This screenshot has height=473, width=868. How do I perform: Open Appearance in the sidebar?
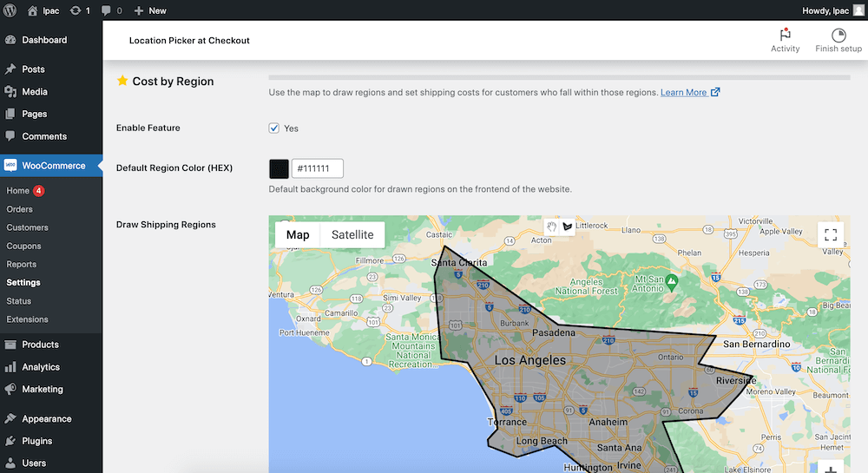(47, 419)
